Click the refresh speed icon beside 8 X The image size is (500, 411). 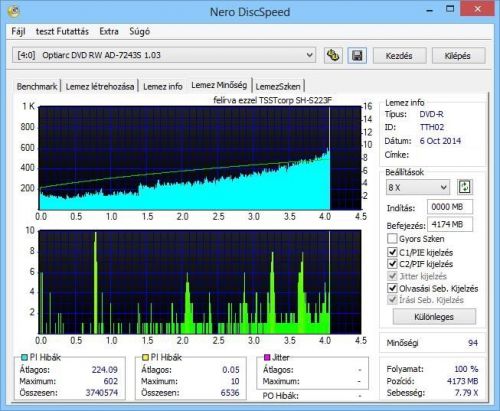pyautogui.click(x=465, y=187)
